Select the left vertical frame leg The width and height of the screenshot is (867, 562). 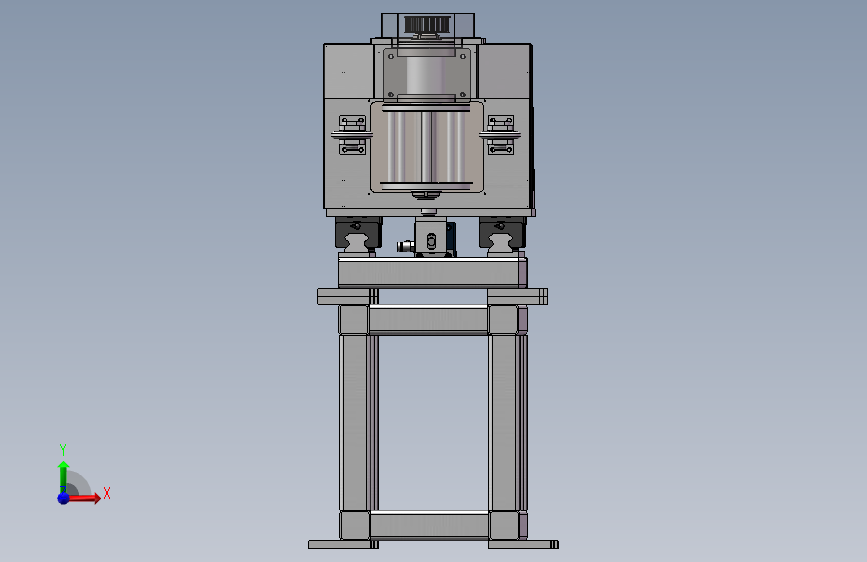point(354,422)
